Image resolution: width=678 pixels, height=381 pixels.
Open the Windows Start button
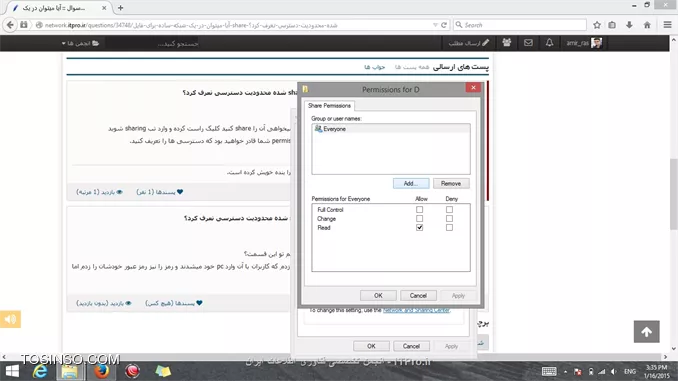click(12, 371)
